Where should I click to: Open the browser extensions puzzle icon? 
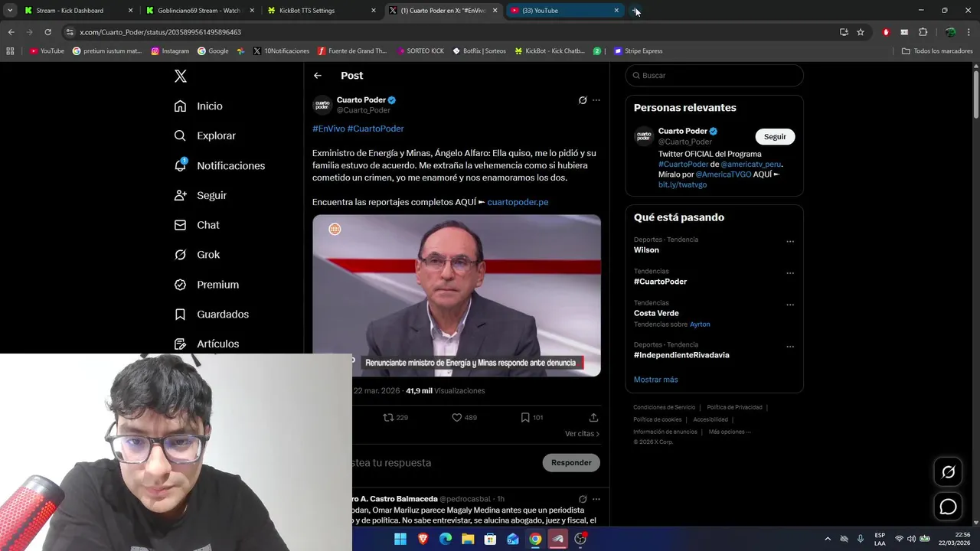pos(923,32)
